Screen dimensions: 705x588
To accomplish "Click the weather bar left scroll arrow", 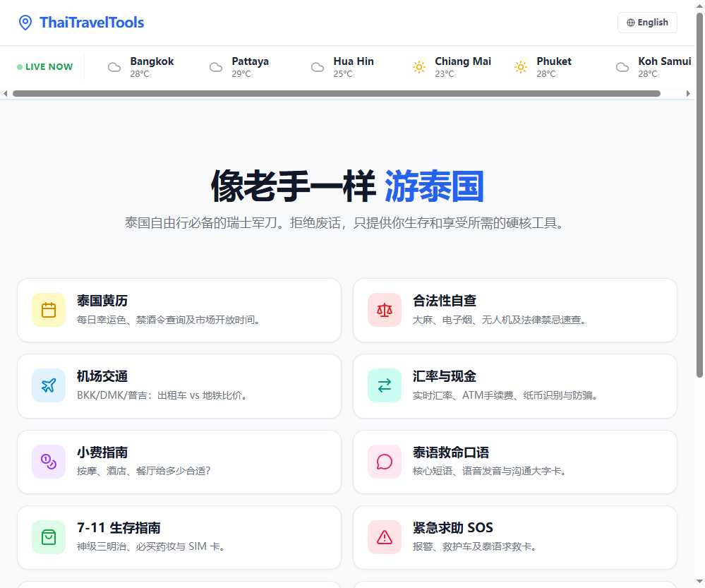I will click(x=6, y=93).
